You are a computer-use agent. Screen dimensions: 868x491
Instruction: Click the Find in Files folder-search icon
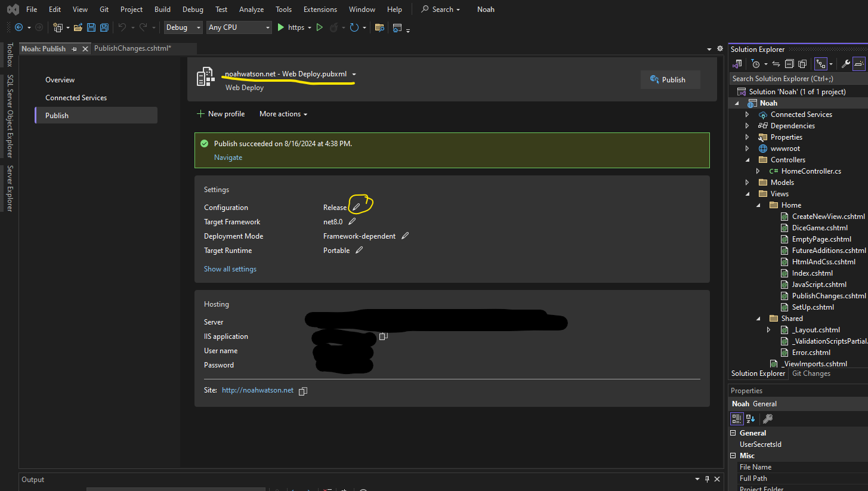[x=379, y=27]
